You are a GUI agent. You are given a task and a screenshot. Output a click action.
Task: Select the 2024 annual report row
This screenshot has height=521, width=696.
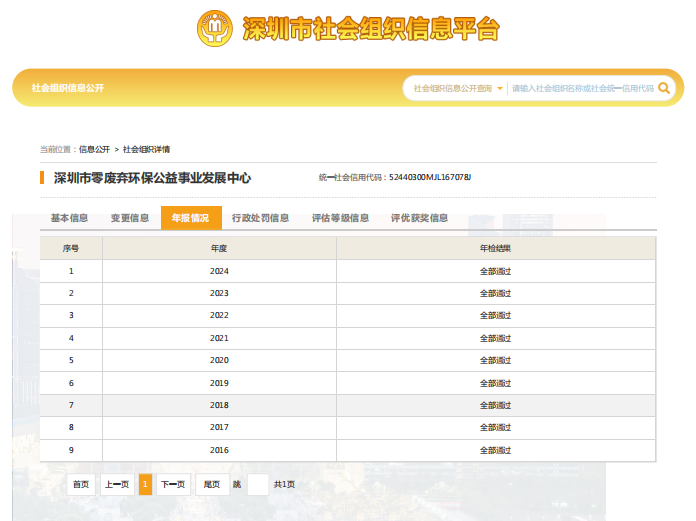220,271
